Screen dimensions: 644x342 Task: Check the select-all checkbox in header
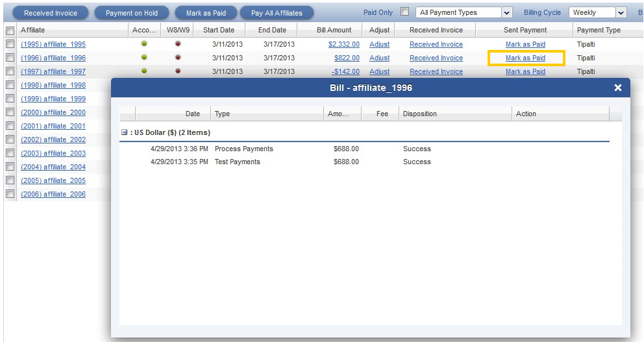(x=10, y=31)
